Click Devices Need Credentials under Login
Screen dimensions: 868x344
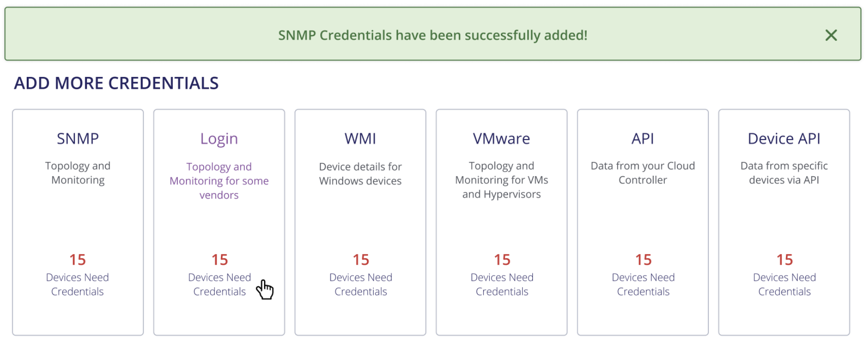219,284
